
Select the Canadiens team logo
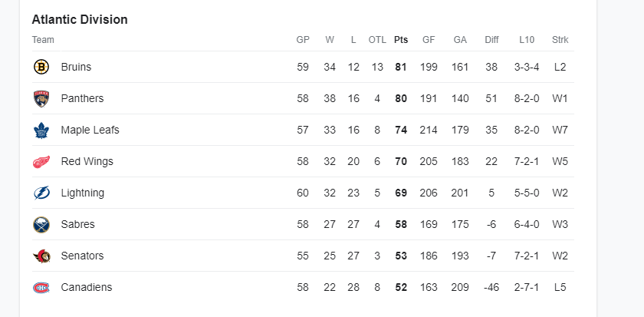point(41,287)
